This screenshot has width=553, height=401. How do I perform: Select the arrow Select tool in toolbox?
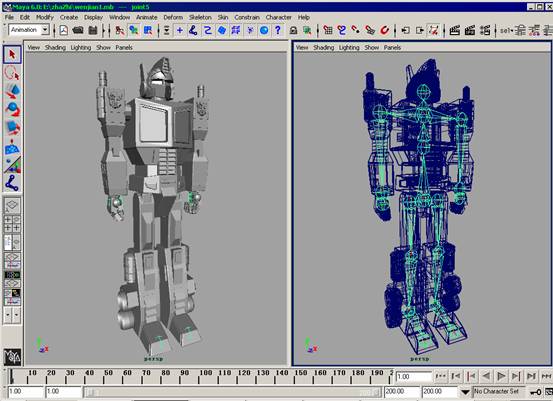point(12,55)
